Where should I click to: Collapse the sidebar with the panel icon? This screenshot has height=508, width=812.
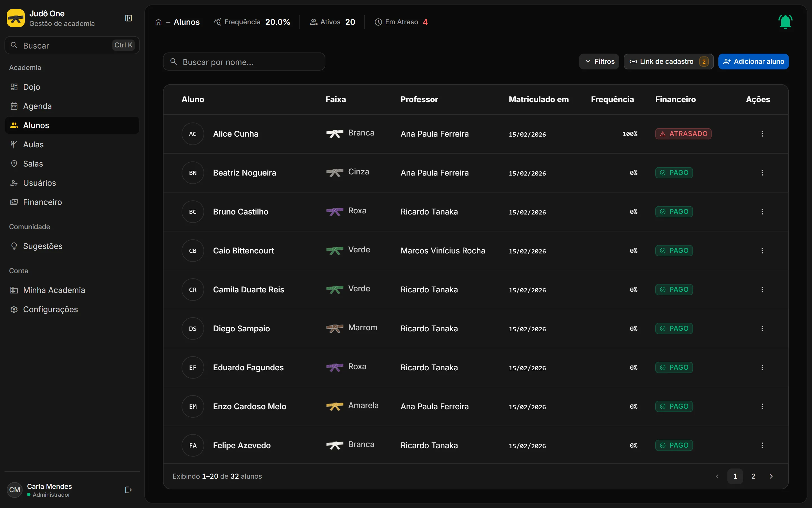[x=129, y=18]
